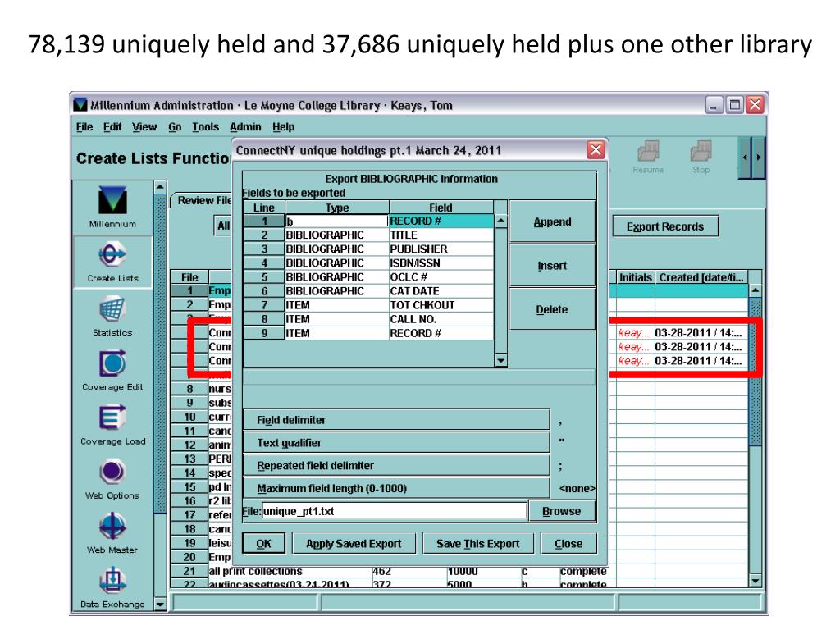
Task: Open the View menu
Action: (144, 127)
